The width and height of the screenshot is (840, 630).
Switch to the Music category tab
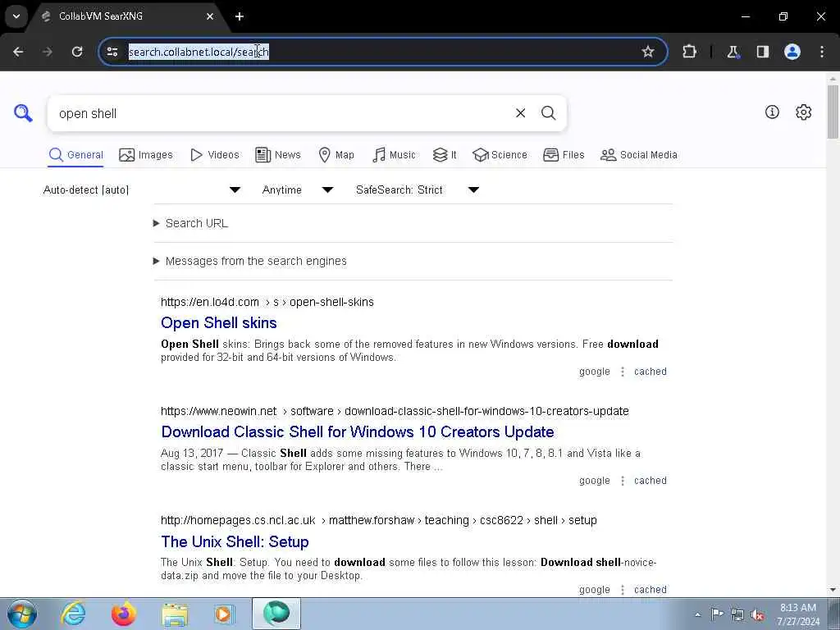(394, 155)
